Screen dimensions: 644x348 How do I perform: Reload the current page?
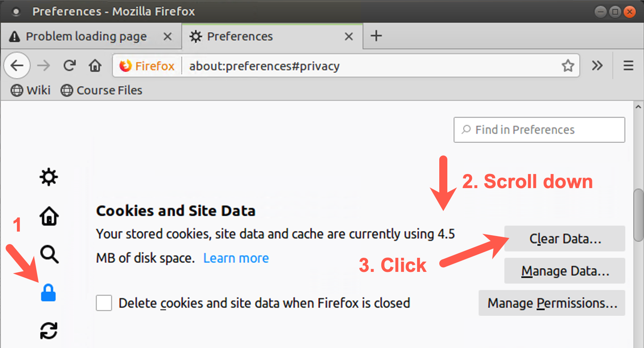click(69, 65)
